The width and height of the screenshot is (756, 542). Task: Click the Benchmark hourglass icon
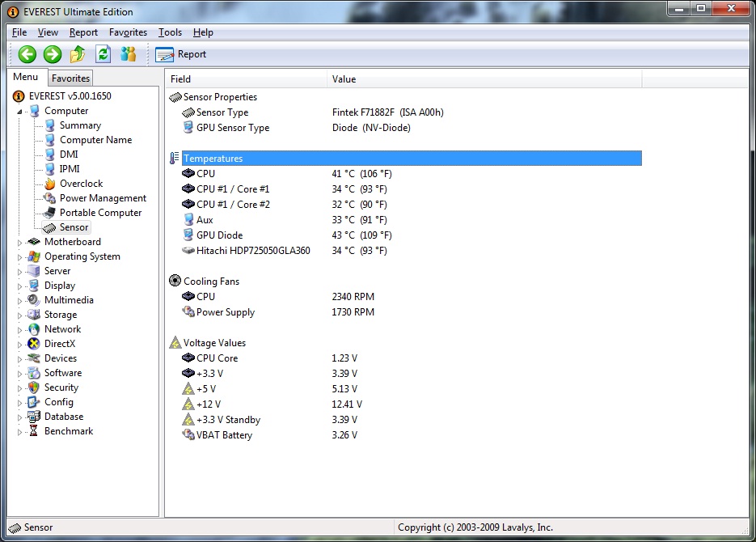pyautogui.click(x=34, y=431)
